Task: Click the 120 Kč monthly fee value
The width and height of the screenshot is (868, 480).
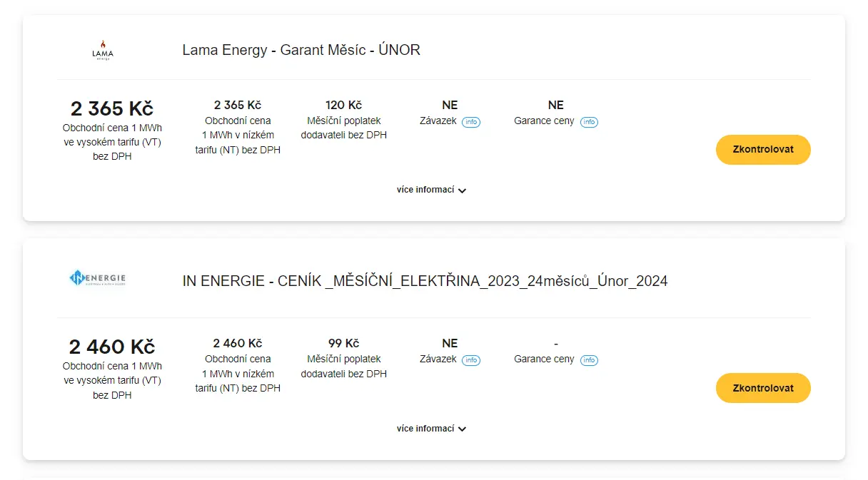Action: (x=344, y=105)
